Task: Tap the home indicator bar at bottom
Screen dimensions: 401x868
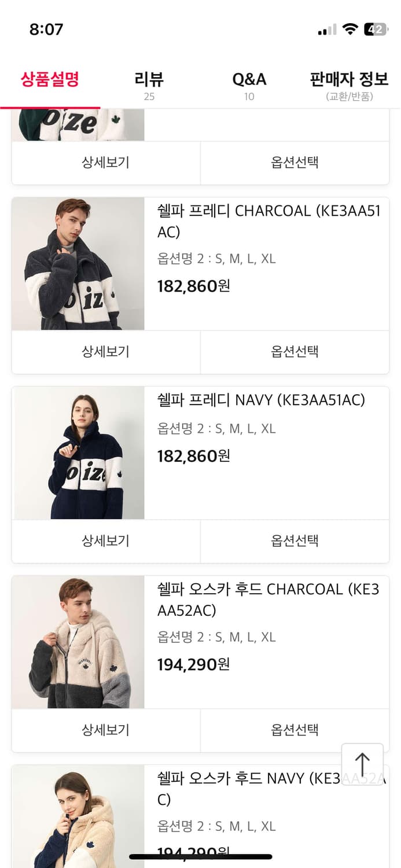Action: click(x=200, y=856)
